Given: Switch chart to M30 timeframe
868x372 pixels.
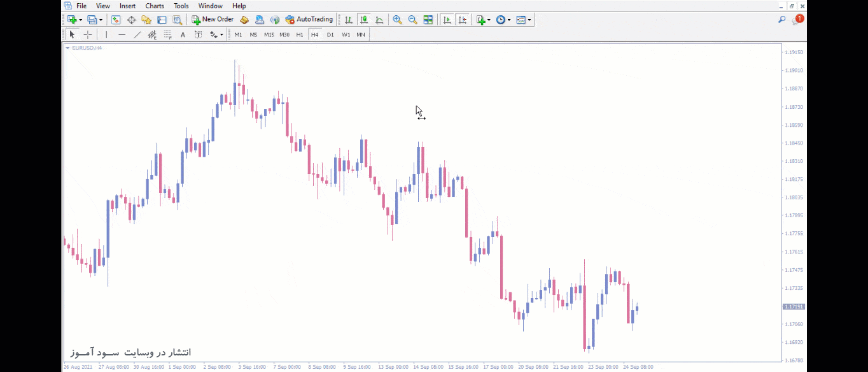Looking at the screenshot, I should pyautogui.click(x=284, y=34).
